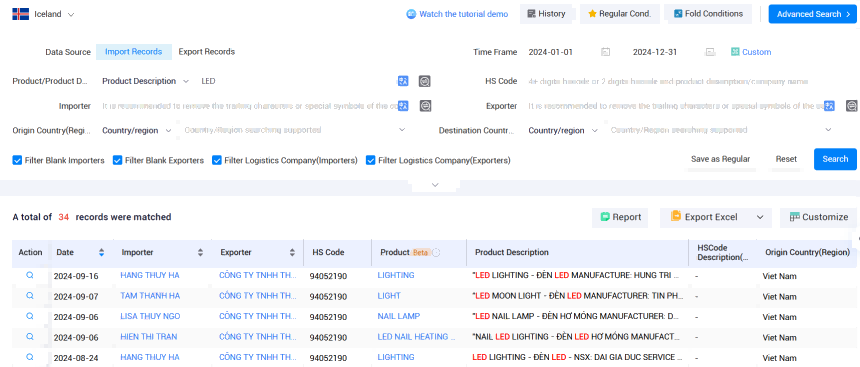Click the LED product description input
Image resolution: width=860 pixels, height=367 pixels.
tap(296, 81)
